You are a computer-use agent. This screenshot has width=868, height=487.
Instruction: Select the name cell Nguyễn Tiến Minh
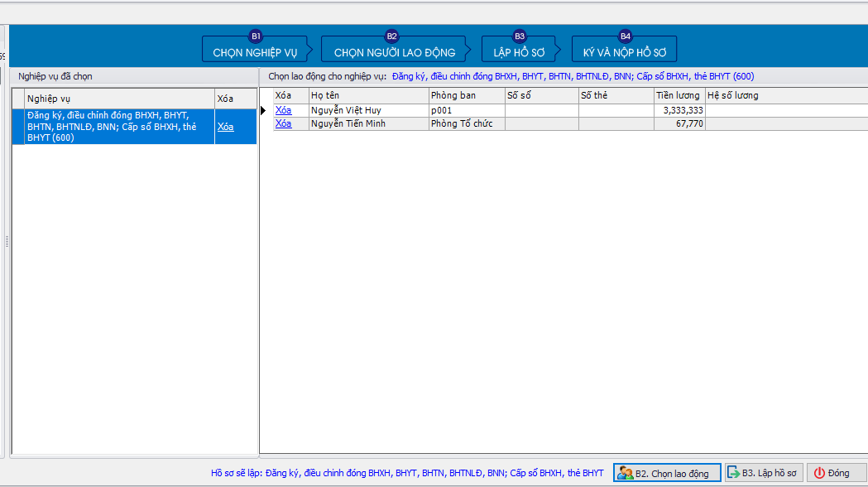tap(369, 123)
